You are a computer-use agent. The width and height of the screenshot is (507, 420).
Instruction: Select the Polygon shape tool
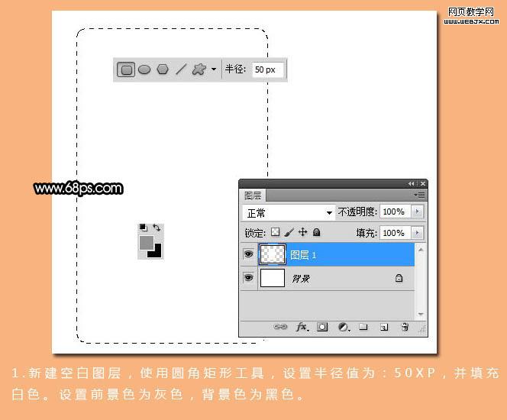(163, 69)
